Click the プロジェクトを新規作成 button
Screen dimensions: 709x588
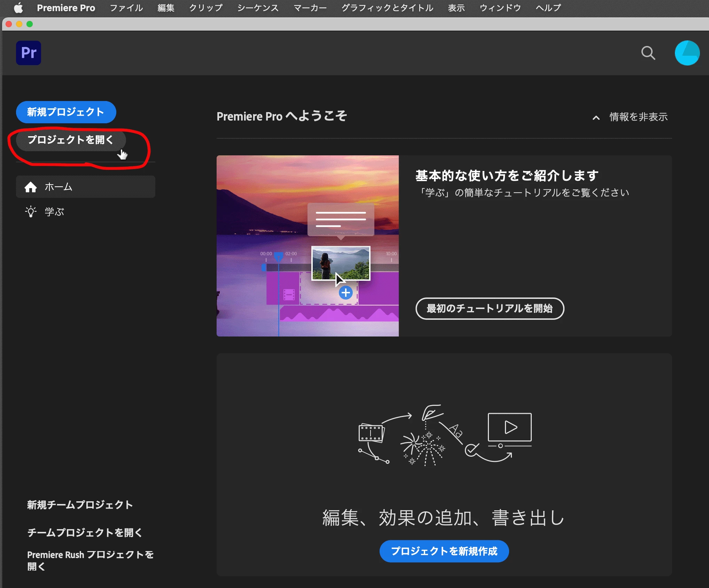point(444,551)
